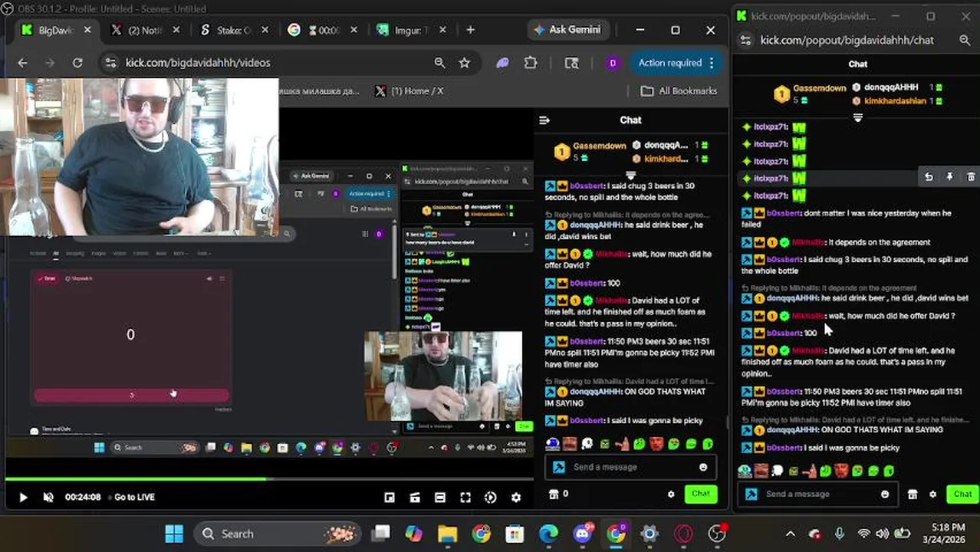Click Send a message field in main chat
The width and height of the screenshot is (980, 552).
[630, 467]
